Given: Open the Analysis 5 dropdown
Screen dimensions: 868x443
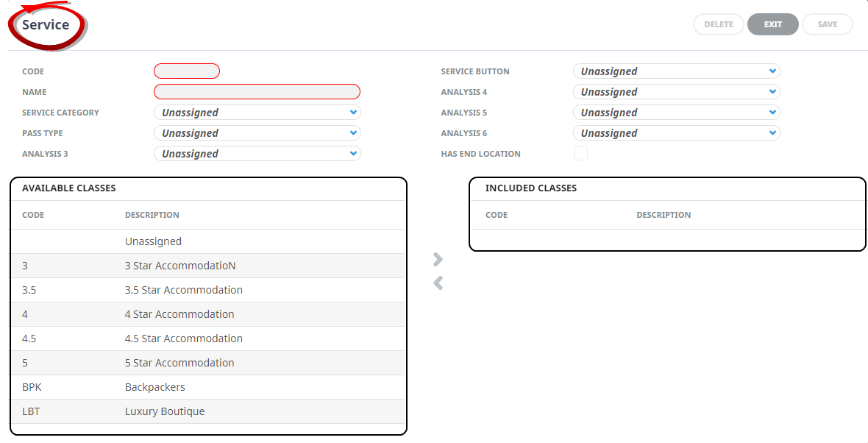Looking at the screenshot, I should tap(676, 113).
